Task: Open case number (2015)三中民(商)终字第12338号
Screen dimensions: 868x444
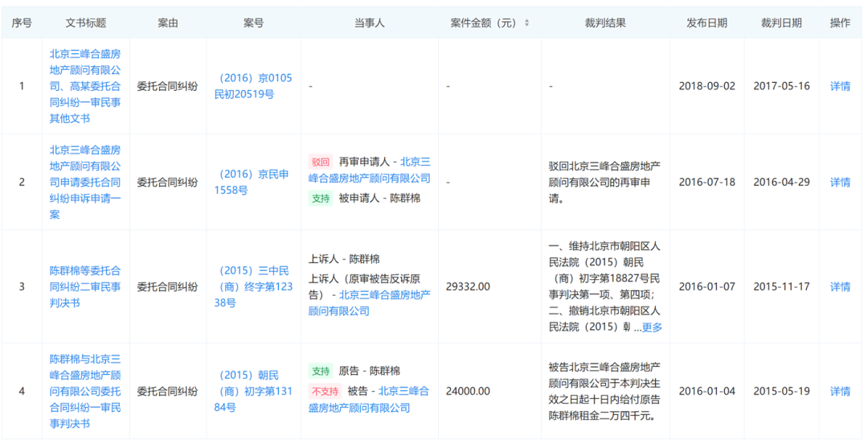Action: pos(253,286)
